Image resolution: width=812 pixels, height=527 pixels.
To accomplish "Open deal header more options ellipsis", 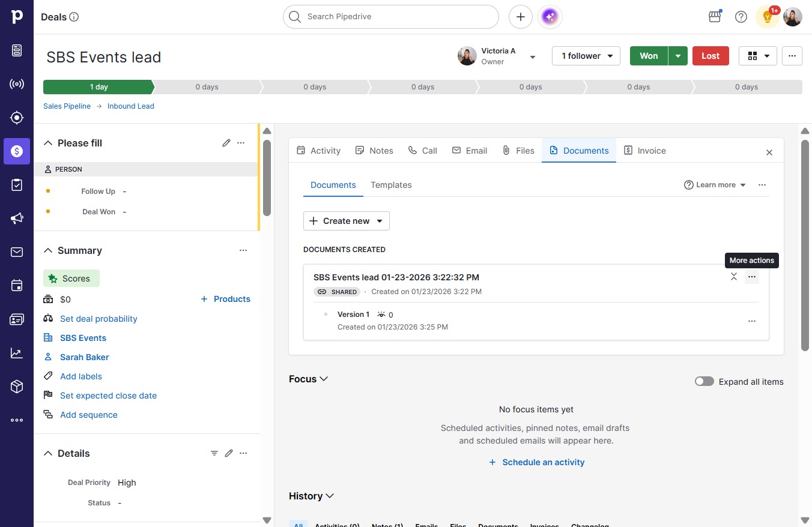I will click(792, 56).
